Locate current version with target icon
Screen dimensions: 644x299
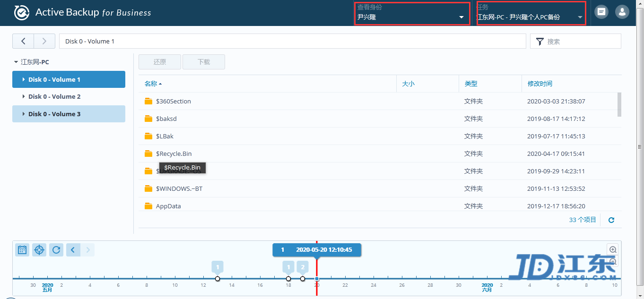point(39,250)
